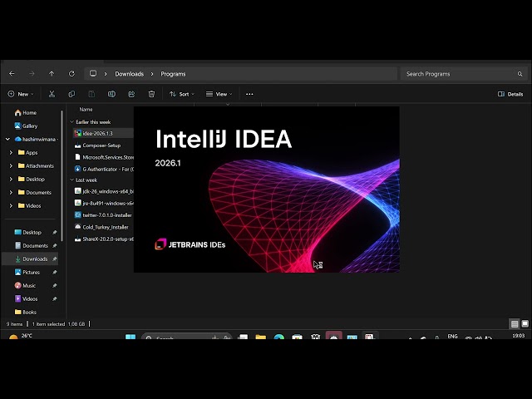Unpin Desktop from quick access

click(54, 233)
